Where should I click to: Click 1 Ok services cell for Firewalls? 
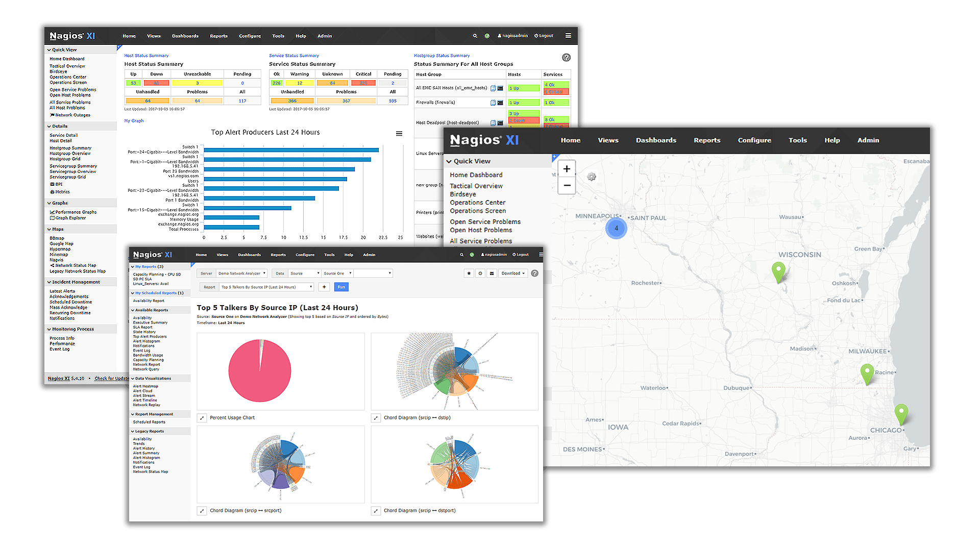pyautogui.click(x=556, y=103)
